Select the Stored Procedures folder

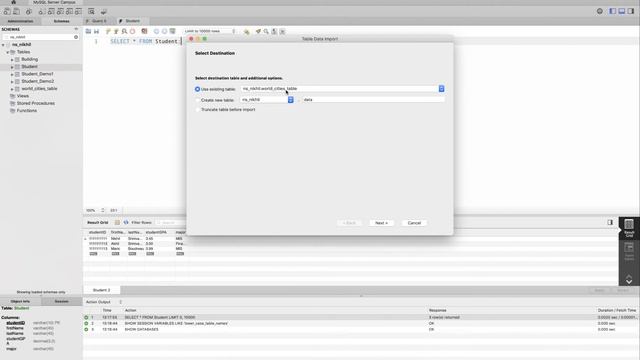point(36,103)
